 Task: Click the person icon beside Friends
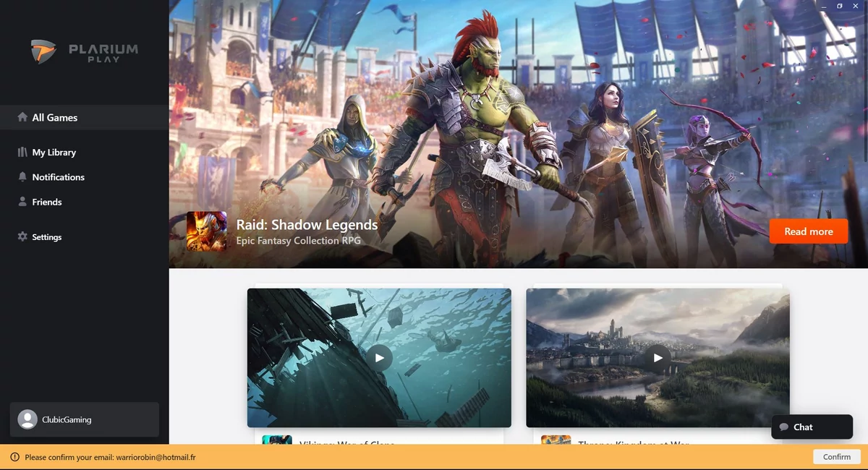pyautogui.click(x=22, y=202)
